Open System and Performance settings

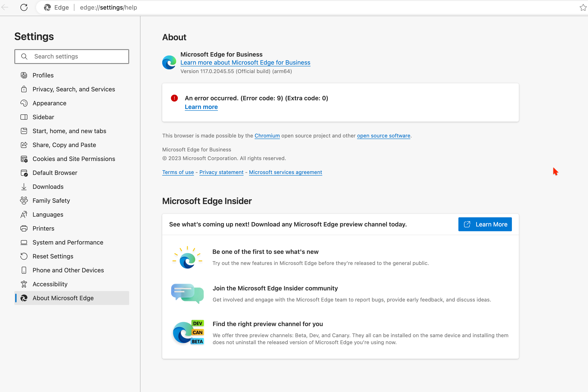coord(68,242)
